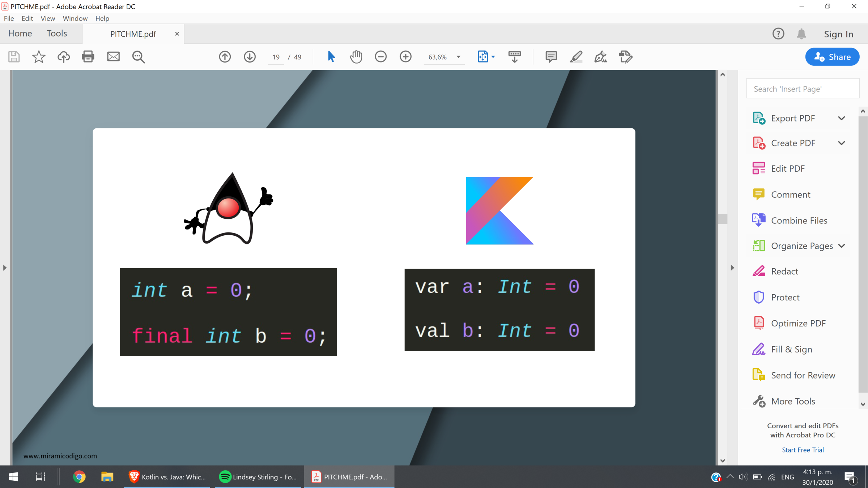Click the Search 'Insert Page' field
868x488 pixels.
click(803, 89)
